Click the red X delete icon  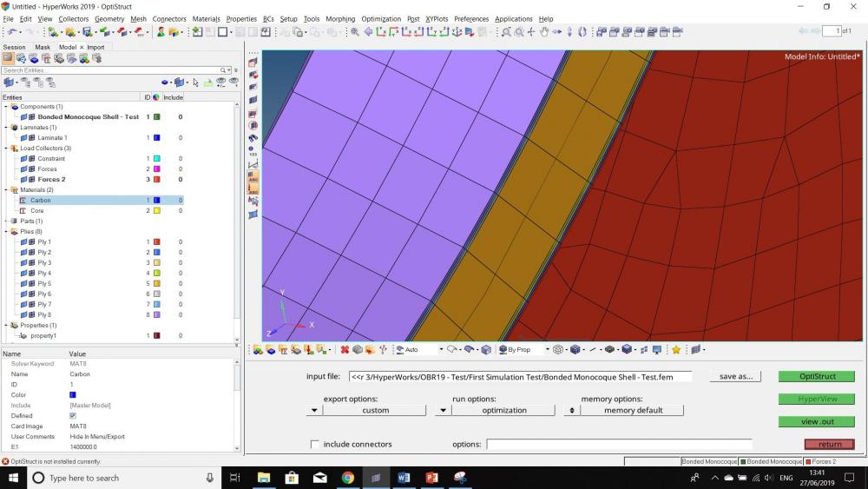(345, 349)
